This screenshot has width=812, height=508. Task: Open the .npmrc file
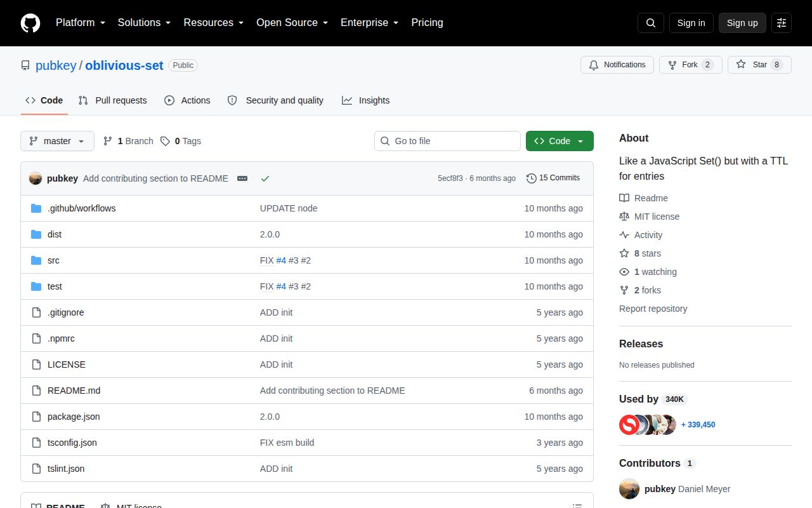pyautogui.click(x=61, y=338)
